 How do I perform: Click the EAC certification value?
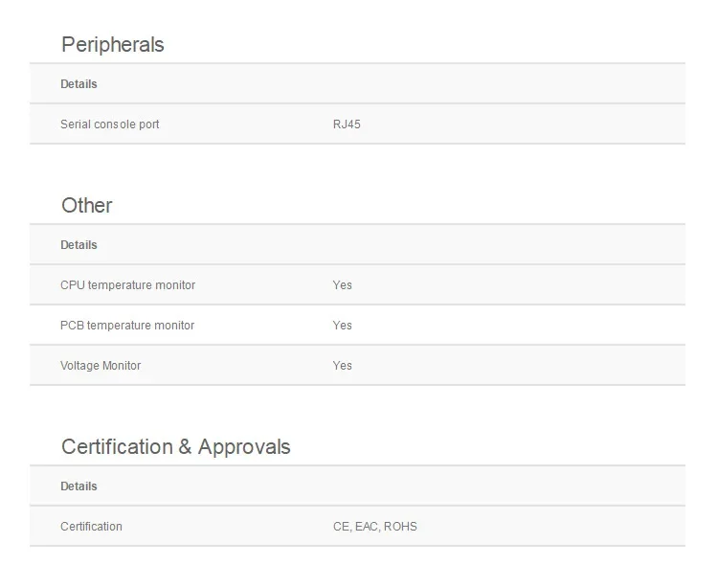click(367, 527)
